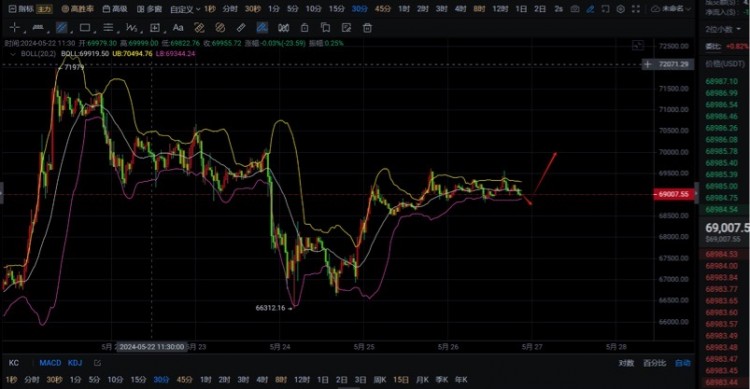Open the 自定义 custom interval dropdown
The height and width of the screenshot is (389, 750).
(184, 9)
